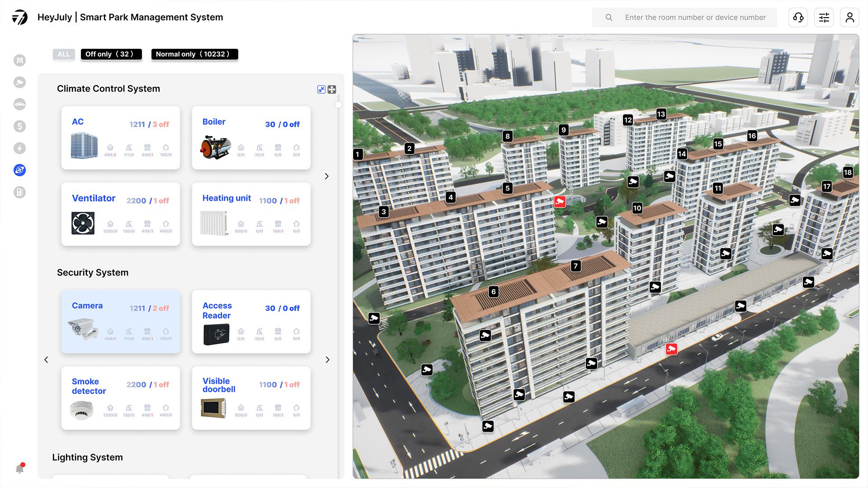Select the Camera device card
The height and width of the screenshot is (488, 868).
click(x=120, y=321)
